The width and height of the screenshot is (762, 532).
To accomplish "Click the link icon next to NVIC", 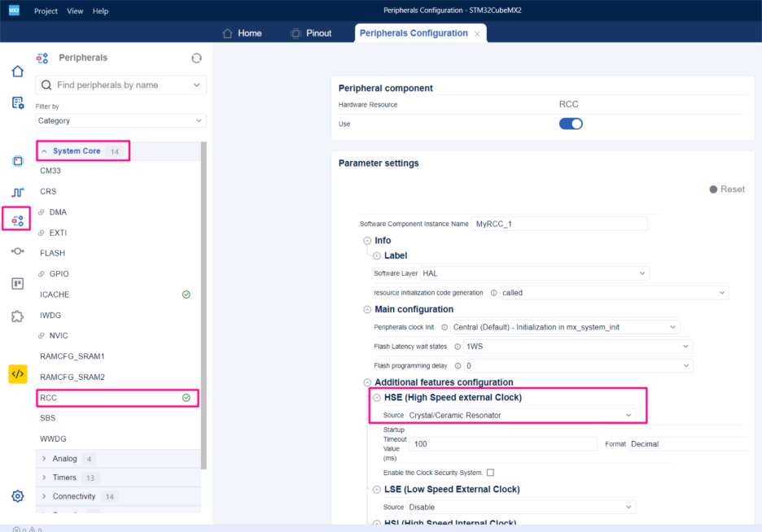I will pos(42,335).
